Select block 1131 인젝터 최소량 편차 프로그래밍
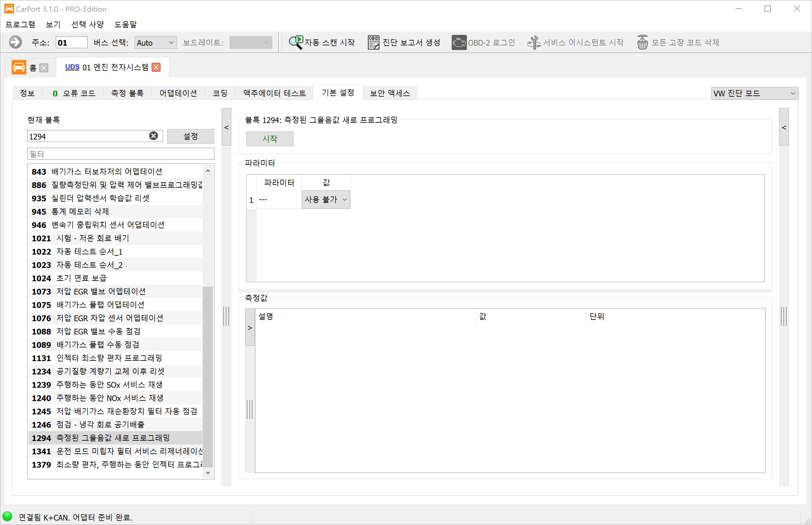 click(x=115, y=358)
